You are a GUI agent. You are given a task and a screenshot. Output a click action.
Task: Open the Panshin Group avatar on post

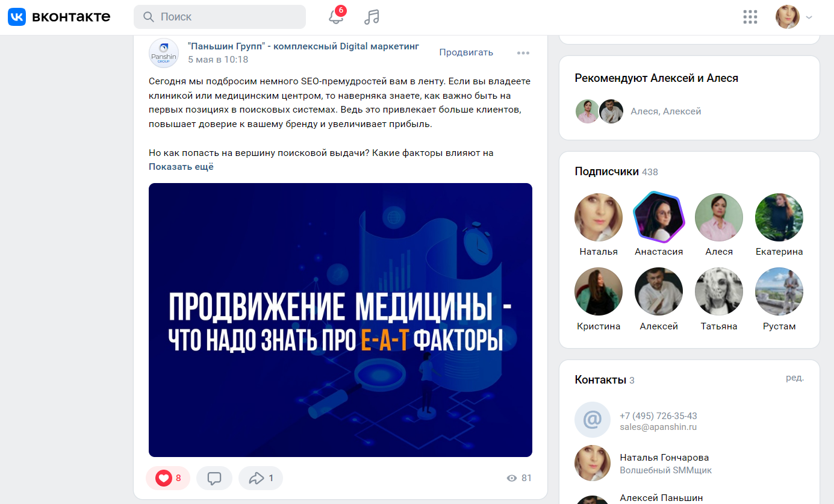164,53
